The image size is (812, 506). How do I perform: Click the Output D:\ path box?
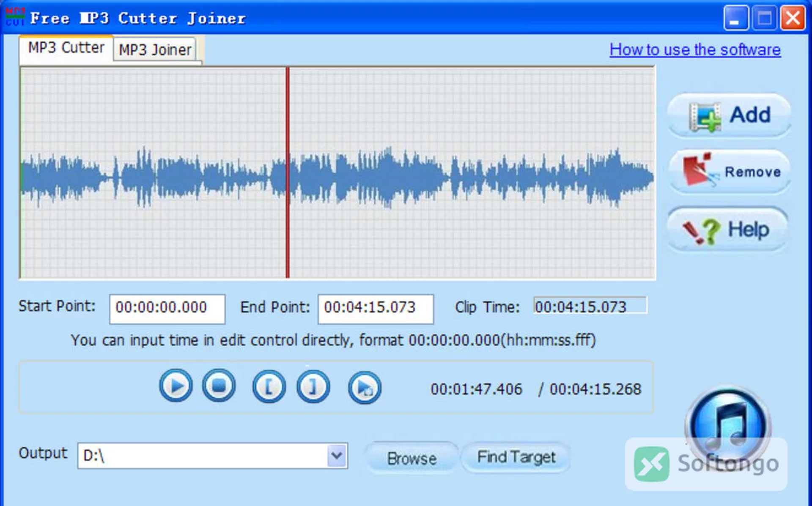point(213,456)
